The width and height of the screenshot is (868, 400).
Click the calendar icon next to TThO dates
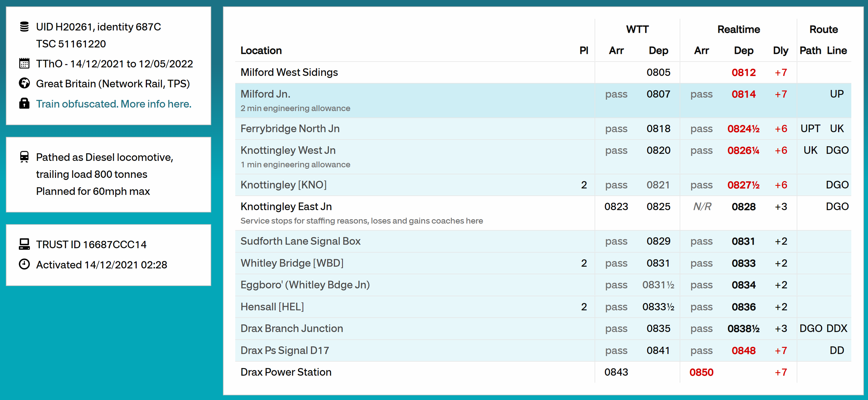pos(24,64)
